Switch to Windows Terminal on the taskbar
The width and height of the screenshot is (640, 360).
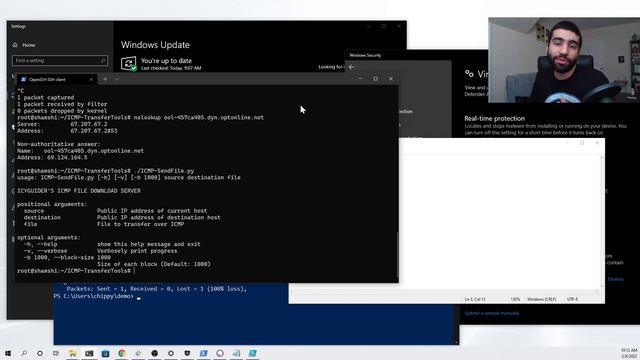click(x=89, y=353)
